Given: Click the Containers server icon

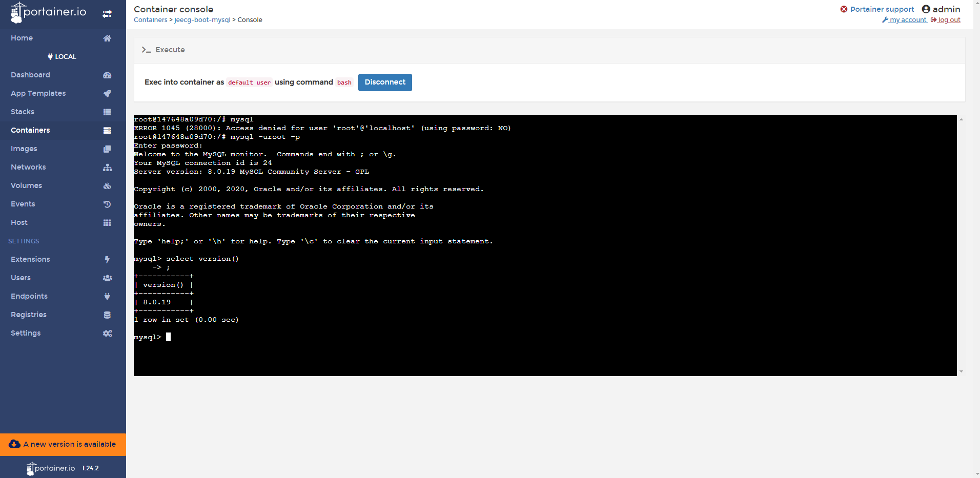Looking at the screenshot, I should tap(107, 131).
